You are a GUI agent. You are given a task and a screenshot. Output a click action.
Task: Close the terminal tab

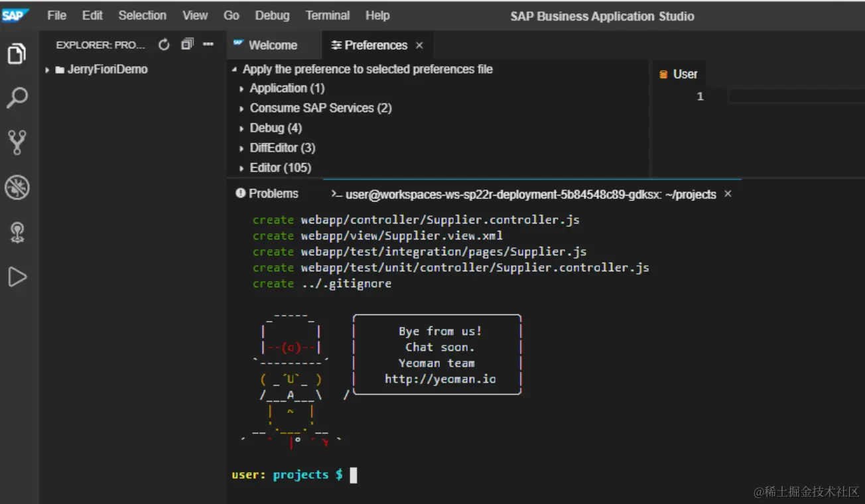pyautogui.click(x=728, y=194)
